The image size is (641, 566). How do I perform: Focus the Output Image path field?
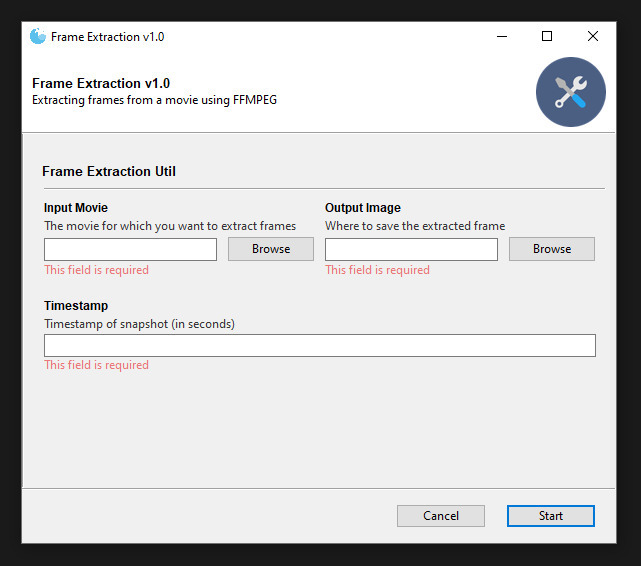point(411,249)
